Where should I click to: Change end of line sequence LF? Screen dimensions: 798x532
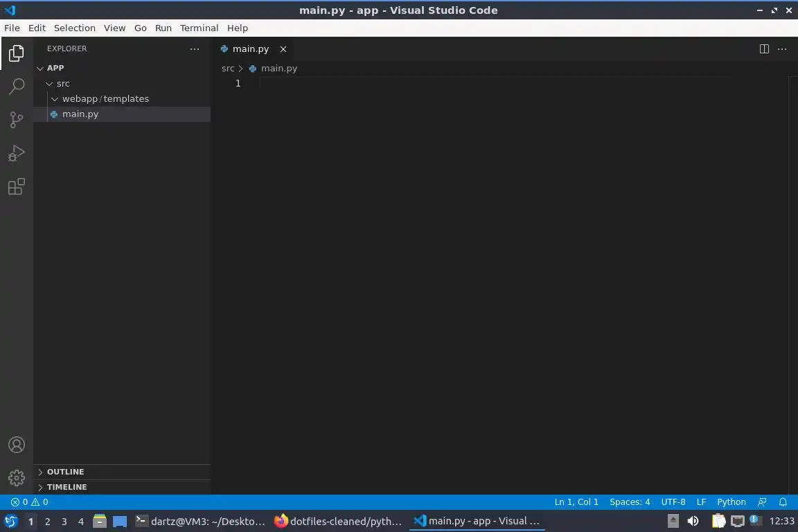pos(701,502)
